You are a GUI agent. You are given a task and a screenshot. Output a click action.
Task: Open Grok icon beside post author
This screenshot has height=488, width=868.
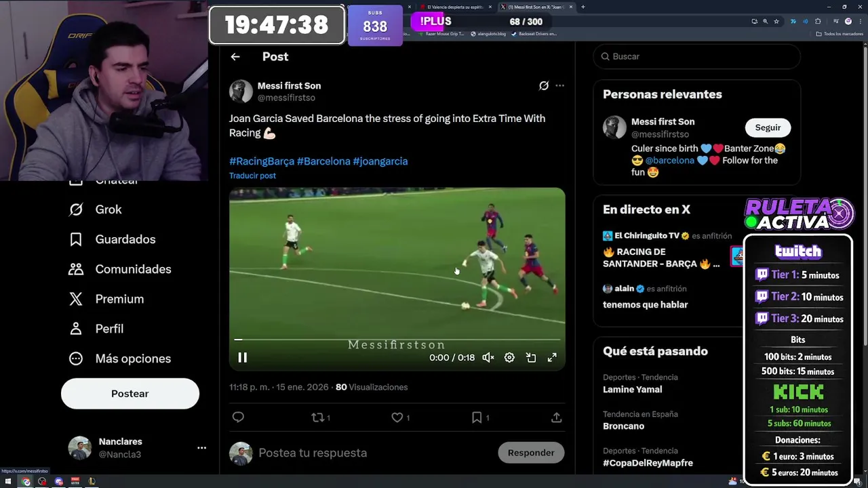pos(543,85)
